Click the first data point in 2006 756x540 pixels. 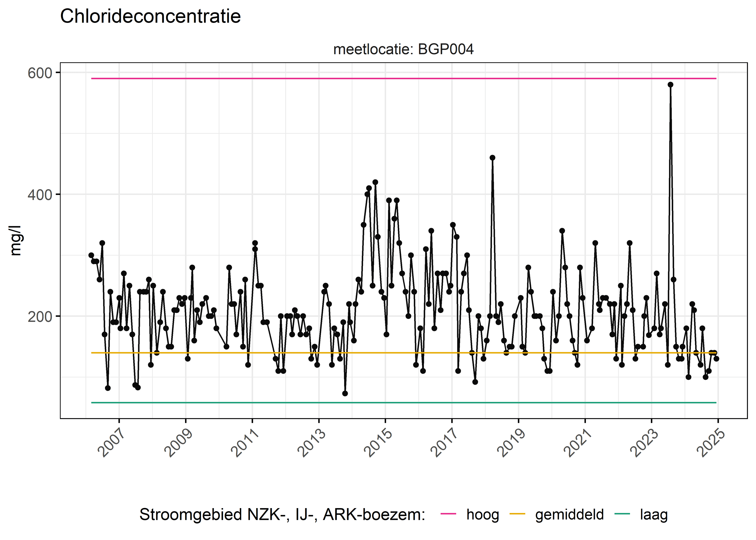91,255
